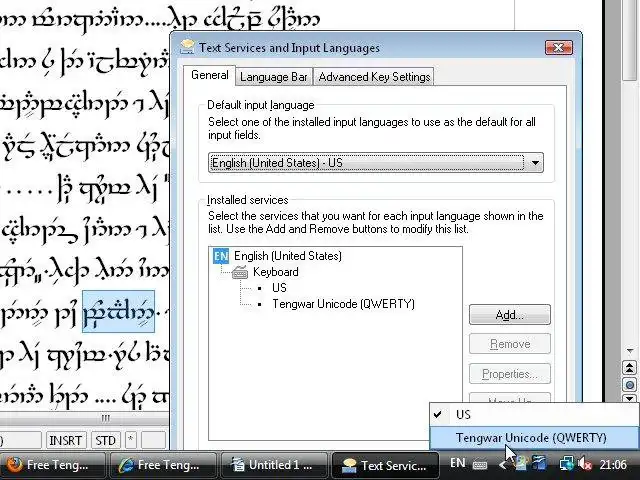This screenshot has height=480, width=640.
Task: Click the Previous Page double-arrow button
Action: point(630,368)
